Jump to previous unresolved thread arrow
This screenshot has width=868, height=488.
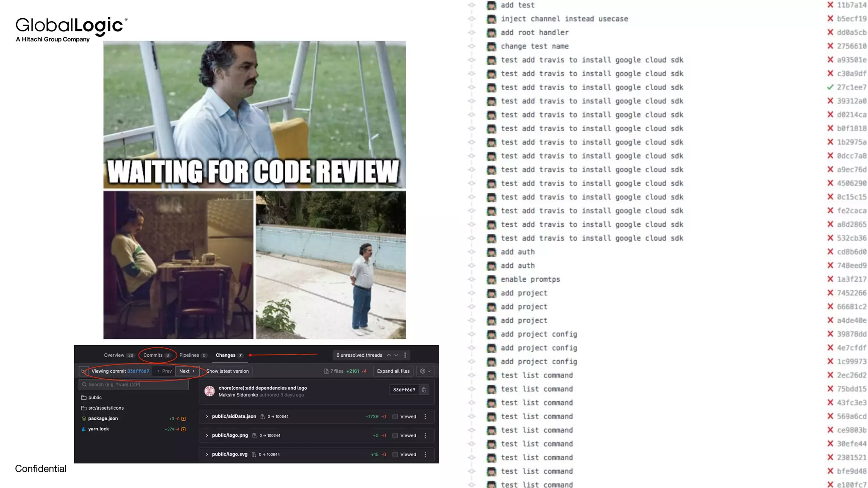(x=389, y=355)
